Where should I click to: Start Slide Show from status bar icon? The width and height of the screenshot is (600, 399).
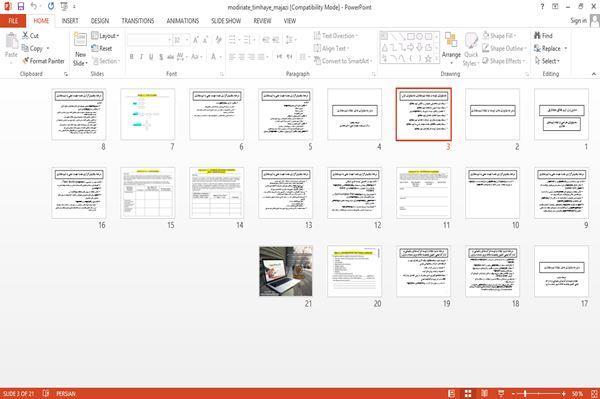[x=501, y=393]
